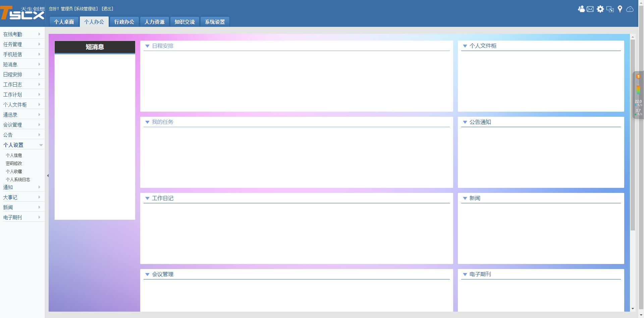Open the online users icon in header
This screenshot has width=644, height=318.
pos(581,9)
